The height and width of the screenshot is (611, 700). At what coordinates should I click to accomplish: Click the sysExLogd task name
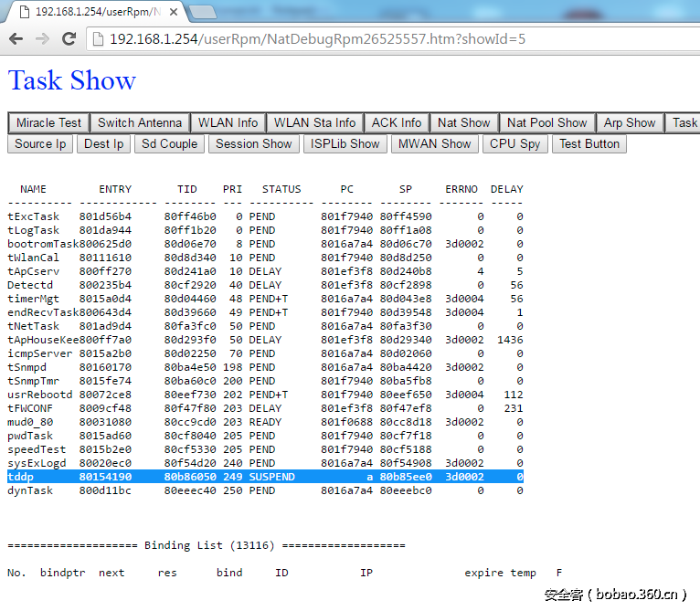[x=37, y=463]
